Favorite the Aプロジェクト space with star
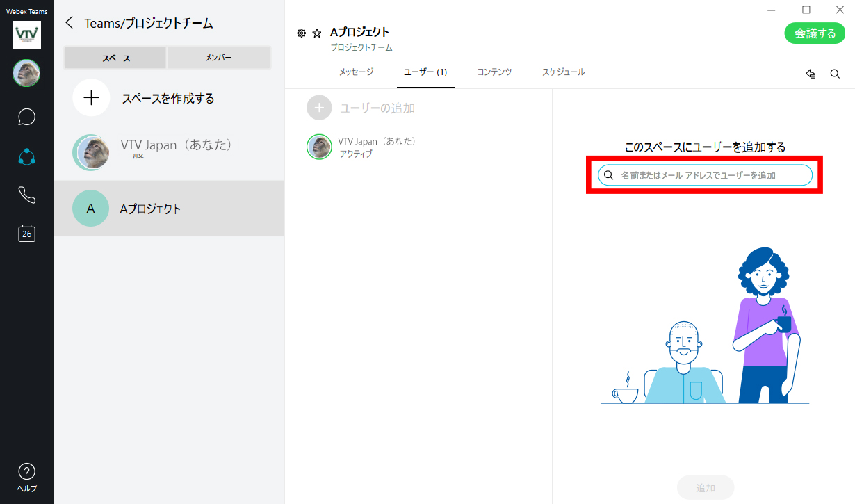This screenshot has width=855, height=504. point(317,33)
